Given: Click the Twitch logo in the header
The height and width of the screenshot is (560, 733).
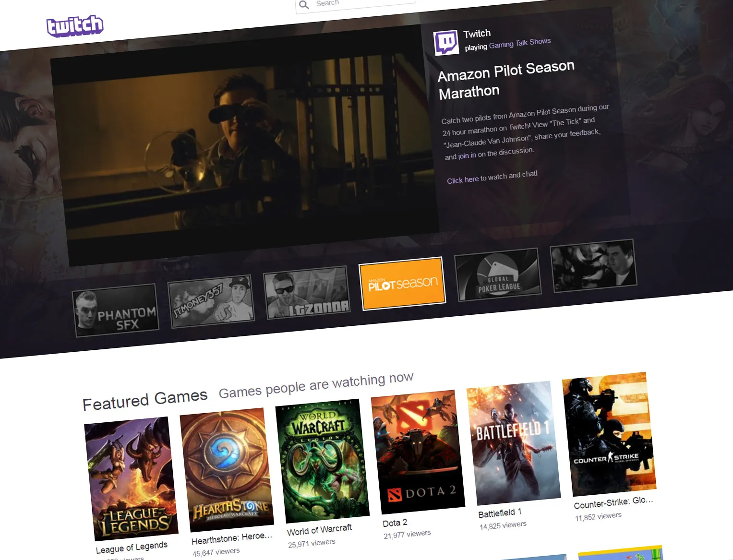Looking at the screenshot, I should coord(75,26).
